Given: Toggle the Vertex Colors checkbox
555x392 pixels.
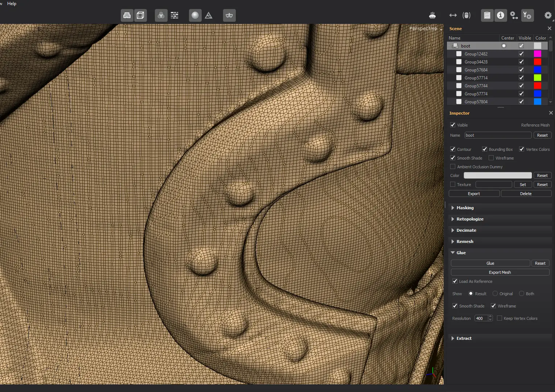Looking at the screenshot, I should click(522, 149).
